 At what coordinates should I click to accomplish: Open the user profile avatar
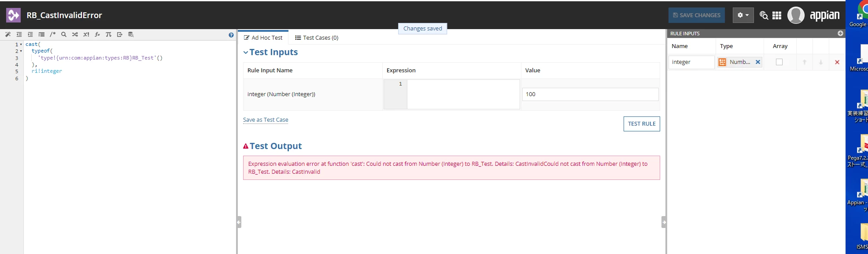796,15
